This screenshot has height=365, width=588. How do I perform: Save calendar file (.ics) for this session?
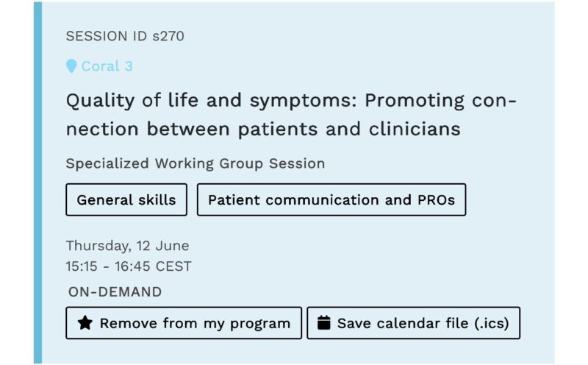click(413, 323)
